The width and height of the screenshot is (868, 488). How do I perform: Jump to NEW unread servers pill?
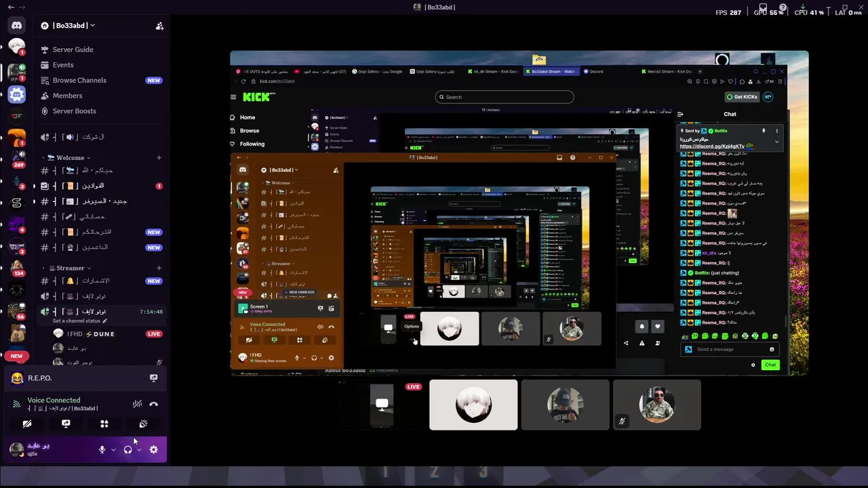tap(17, 356)
